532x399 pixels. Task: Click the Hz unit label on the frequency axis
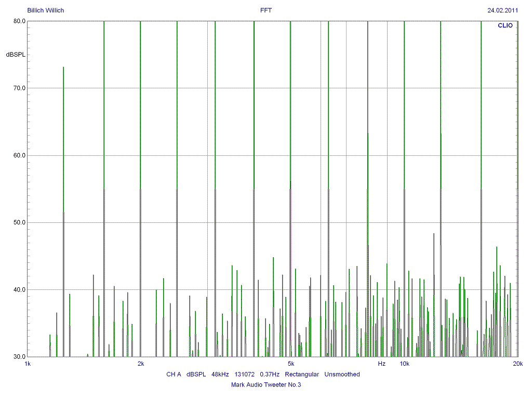coord(382,364)
